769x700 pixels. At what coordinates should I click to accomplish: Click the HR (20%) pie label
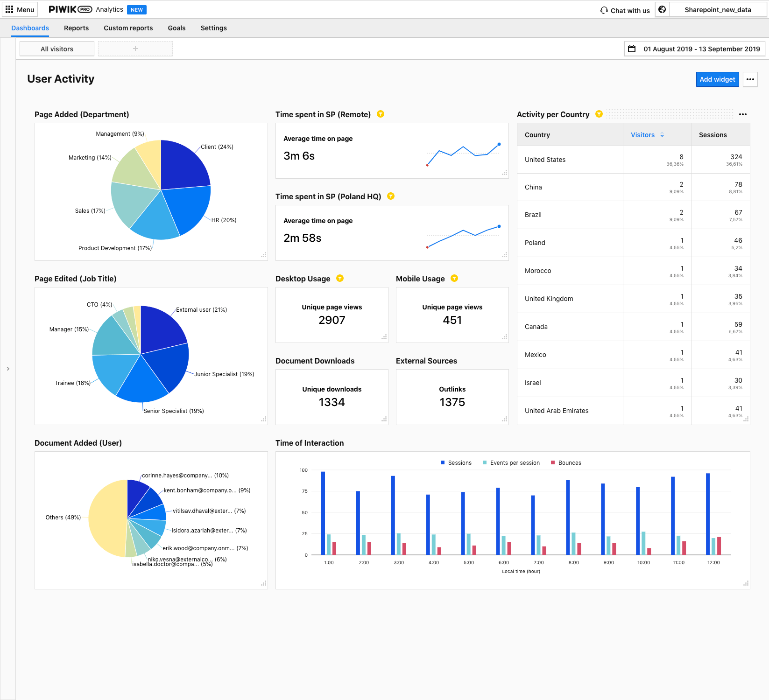(x=224, y=220)
